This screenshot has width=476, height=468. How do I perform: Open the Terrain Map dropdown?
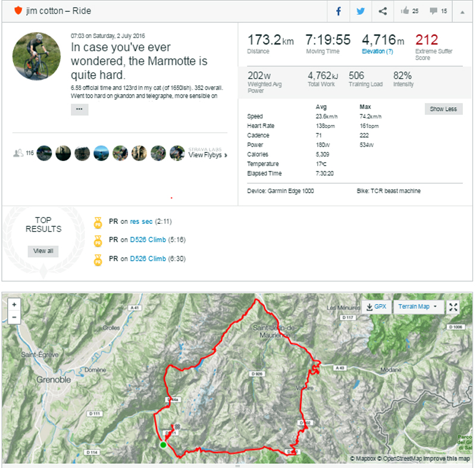[418, 307]
